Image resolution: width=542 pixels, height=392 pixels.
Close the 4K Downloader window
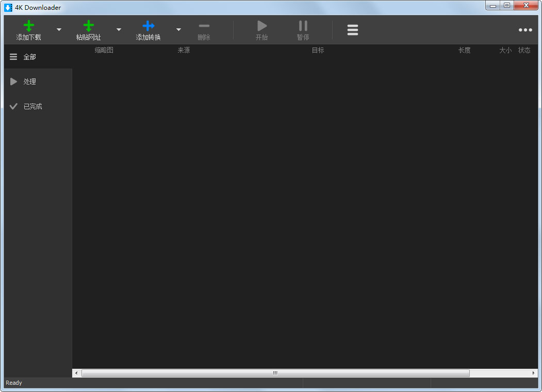[x=526, y=5]
